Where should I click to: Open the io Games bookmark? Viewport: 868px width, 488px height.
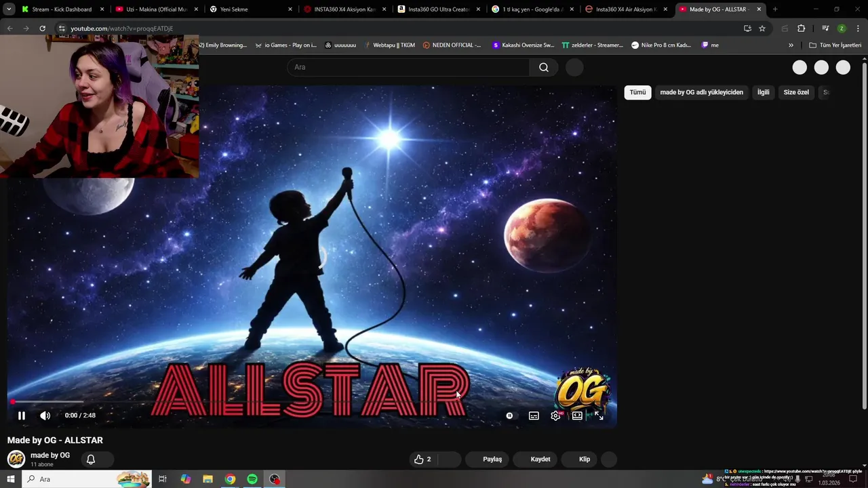coord(285,45)
